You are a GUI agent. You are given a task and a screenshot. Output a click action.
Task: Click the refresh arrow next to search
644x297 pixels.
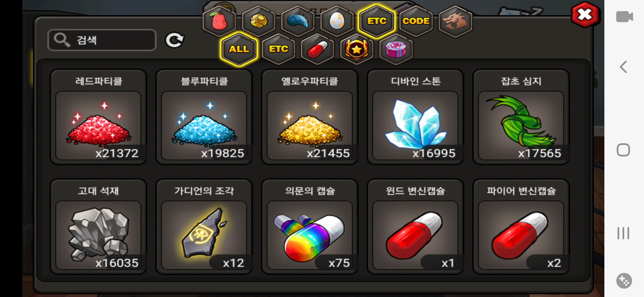(x=174, y=40)
